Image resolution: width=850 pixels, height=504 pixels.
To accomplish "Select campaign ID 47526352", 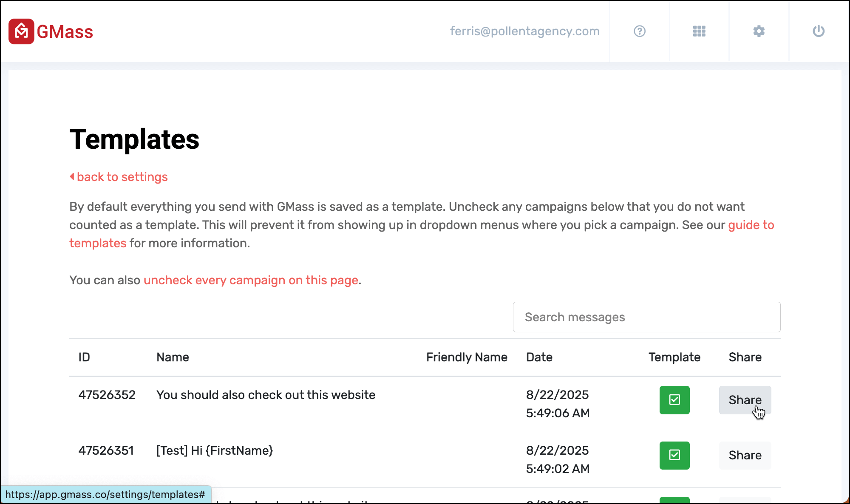I will (107, 395).
